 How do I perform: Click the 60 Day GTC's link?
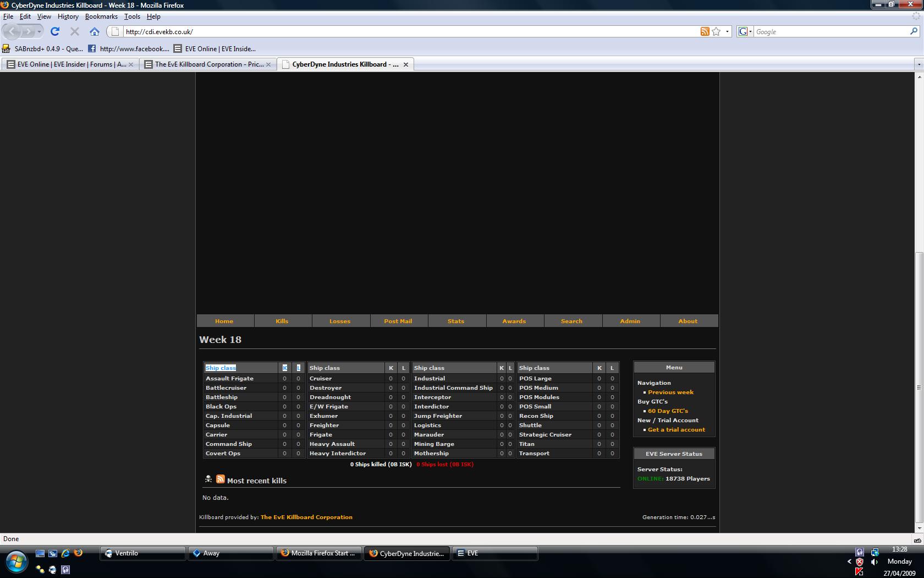click(668, 411)
